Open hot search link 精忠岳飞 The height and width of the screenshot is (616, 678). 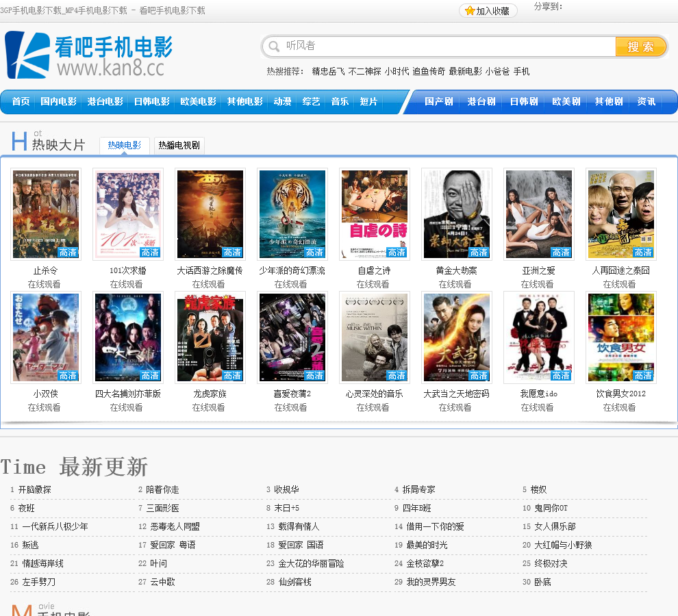328,71
